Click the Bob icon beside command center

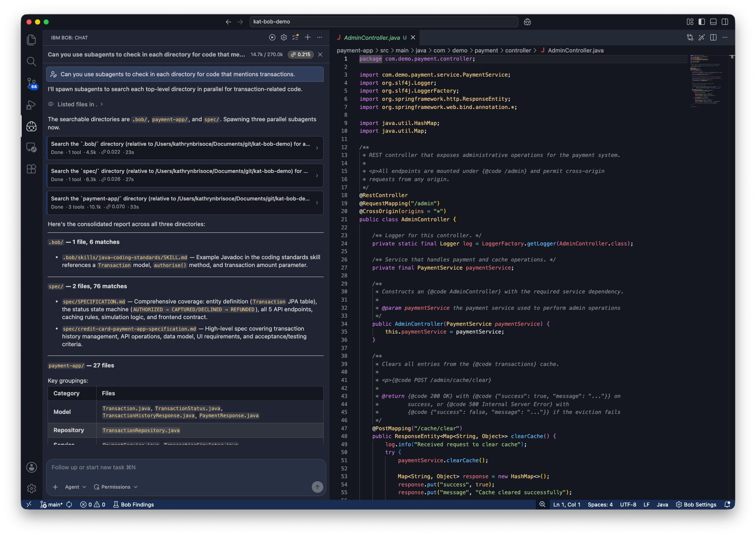tap(528, 22)
